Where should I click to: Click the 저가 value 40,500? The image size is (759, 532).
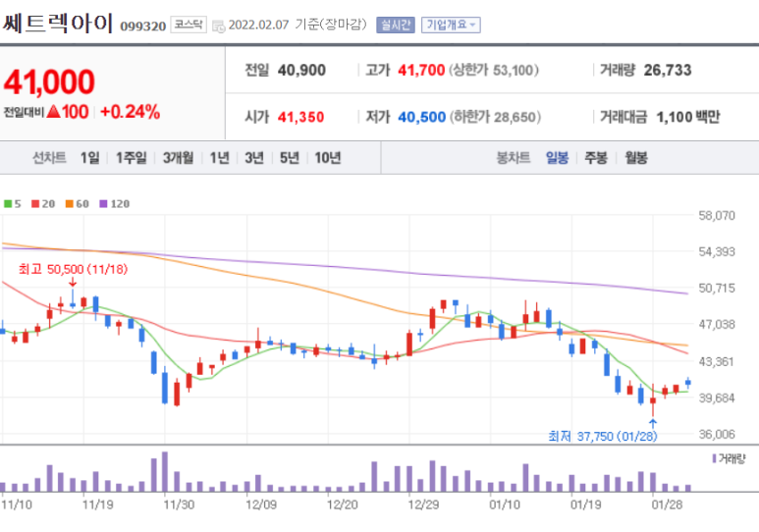tap(421, 117)
